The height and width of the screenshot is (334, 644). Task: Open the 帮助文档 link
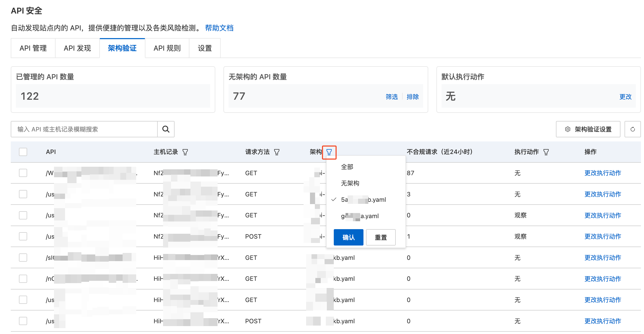(x=219, y=28)
